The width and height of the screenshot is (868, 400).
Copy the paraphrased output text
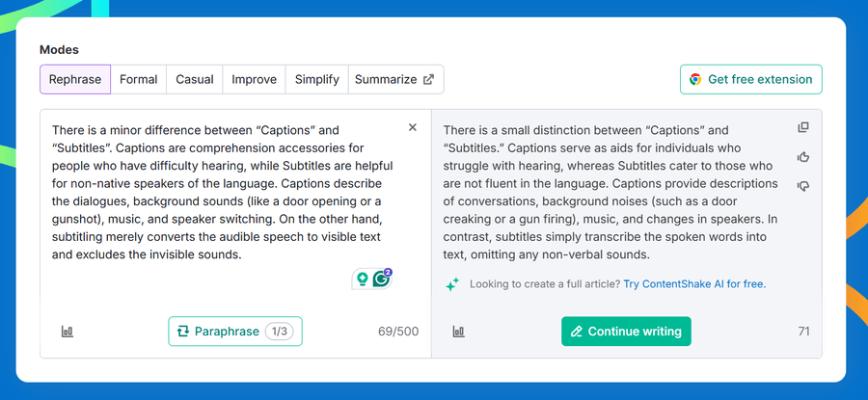click(x=803, y=128)
